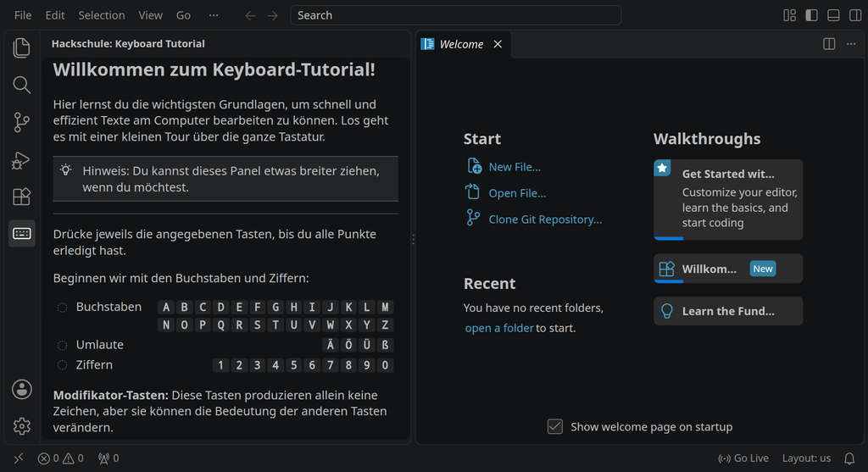The image size is (868, 472).
Task: Open Learn the Fundamentals walkthrough
Action: (728, 311)
